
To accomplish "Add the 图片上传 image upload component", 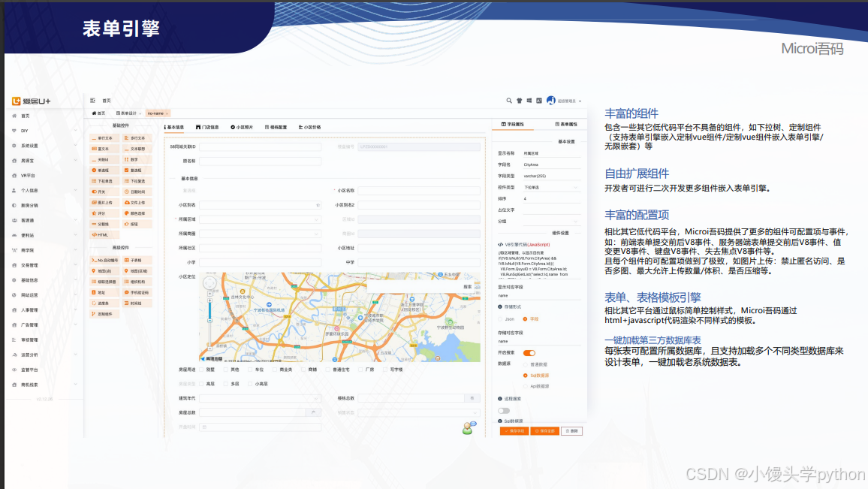I will click(104, 203).
